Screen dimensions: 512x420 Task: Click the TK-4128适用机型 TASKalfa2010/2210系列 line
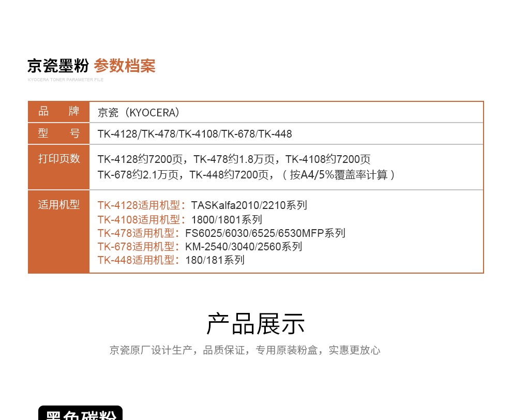[202, 205]
